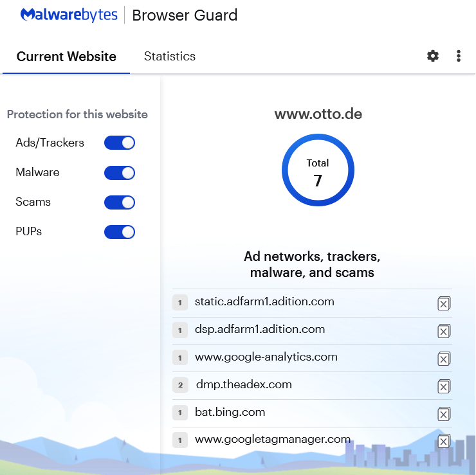
Task: Click the Malwarebytes logo
Action: click(x=69, y=15)
